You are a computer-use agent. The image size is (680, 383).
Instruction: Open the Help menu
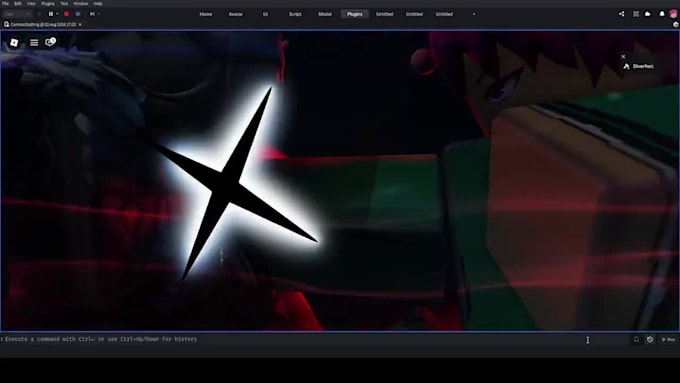pyautogui.click(x=98, y=3)
